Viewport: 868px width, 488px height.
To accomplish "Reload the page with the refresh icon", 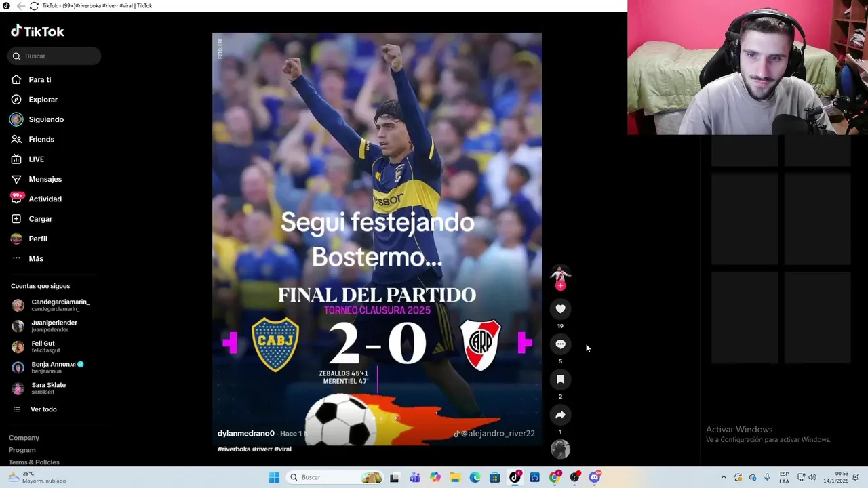I will tap(34, 6).
